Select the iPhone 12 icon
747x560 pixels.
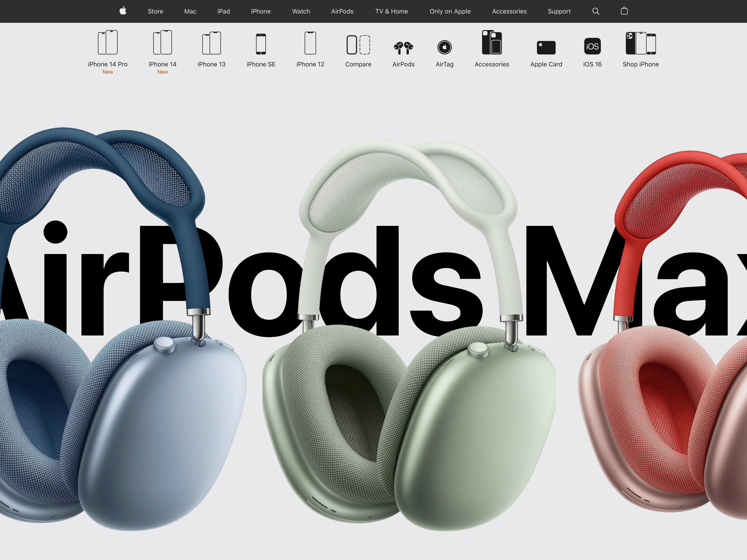[310, 43]
